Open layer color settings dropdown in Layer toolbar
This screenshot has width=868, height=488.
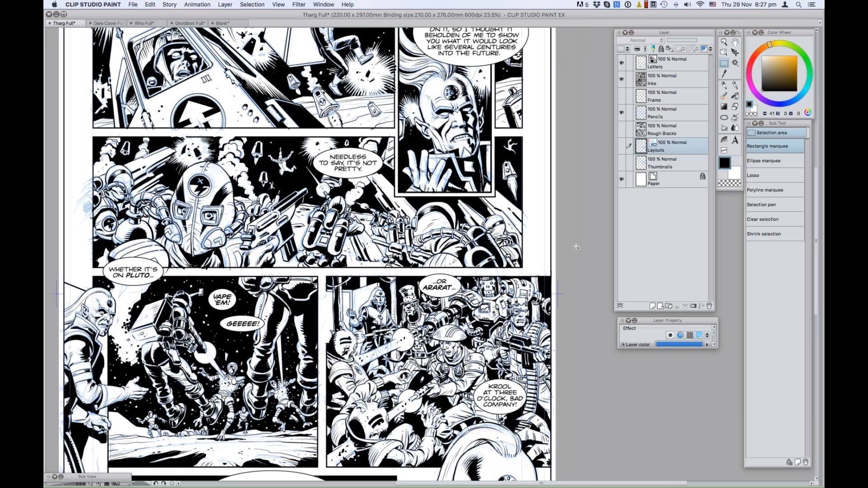point(710,49)
